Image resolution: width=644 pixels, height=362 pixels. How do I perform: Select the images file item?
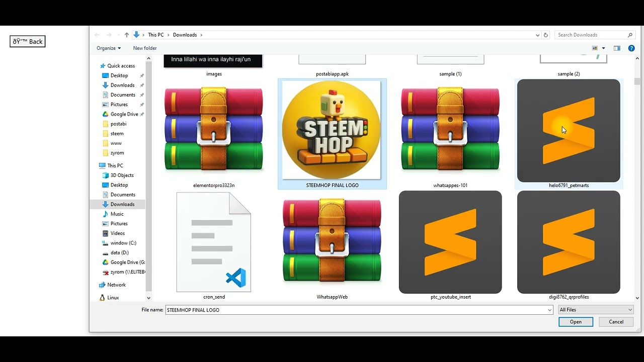pos(214,66)
